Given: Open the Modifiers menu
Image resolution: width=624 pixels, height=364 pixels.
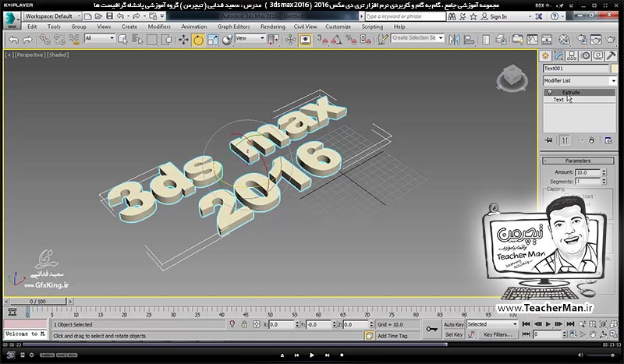Looking at the screenshot, I should coord(159,27).
